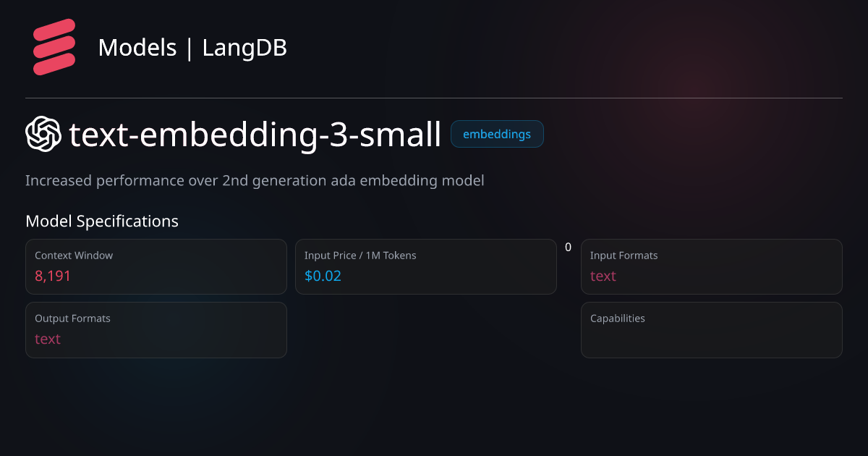The height and width of the screenshot is (456, 868).
Task: Click the LangDB red stripes logo
Action: pos(54,48)
